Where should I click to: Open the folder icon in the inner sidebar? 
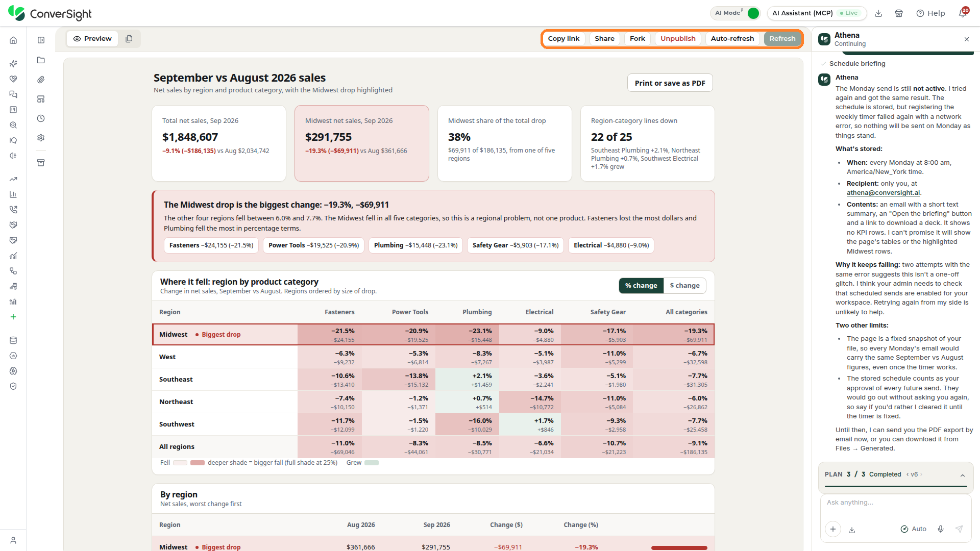[41, 60]
